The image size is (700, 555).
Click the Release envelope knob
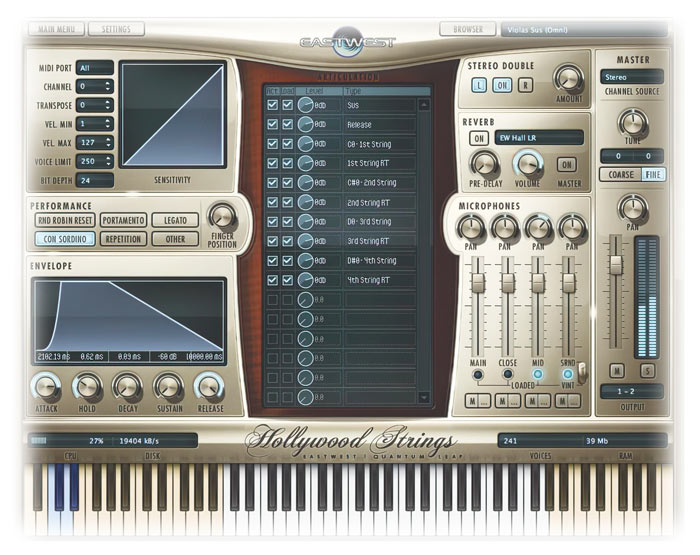[209, 387]
